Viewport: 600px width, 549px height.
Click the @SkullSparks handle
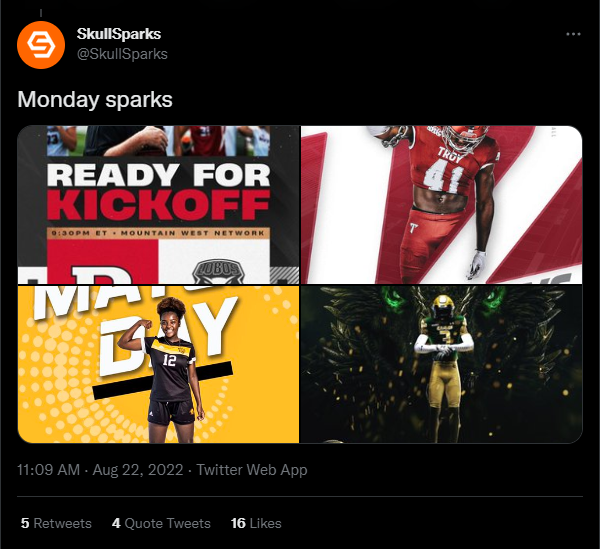click(x=122, y=54)
